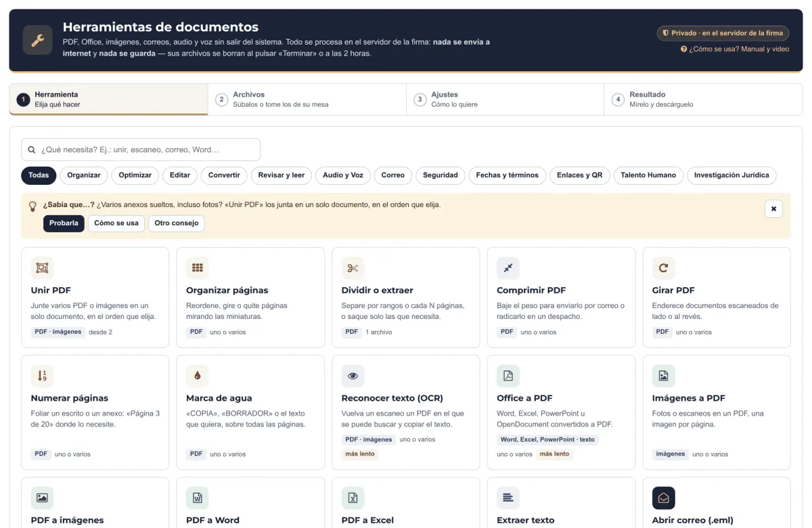Open the Organizar páginas tool title
Viewport: 812px width, 528px height.
227,290
